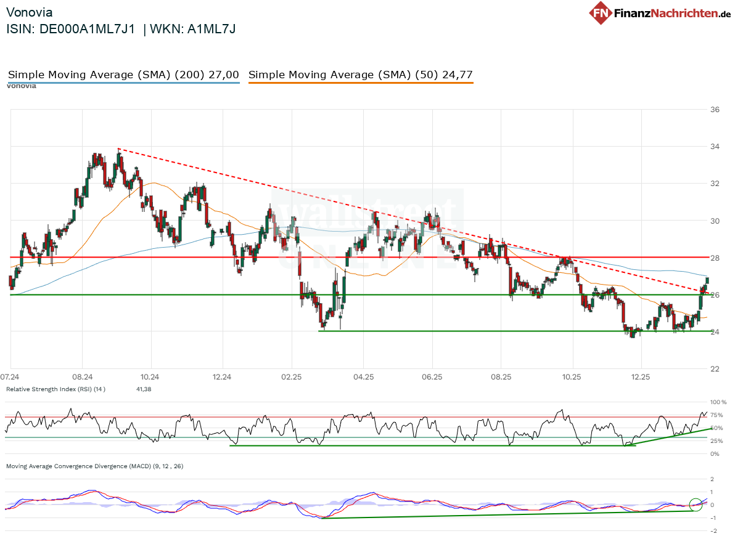
Task: Click the 28 price level on y-axis
Action: [715, 258]
